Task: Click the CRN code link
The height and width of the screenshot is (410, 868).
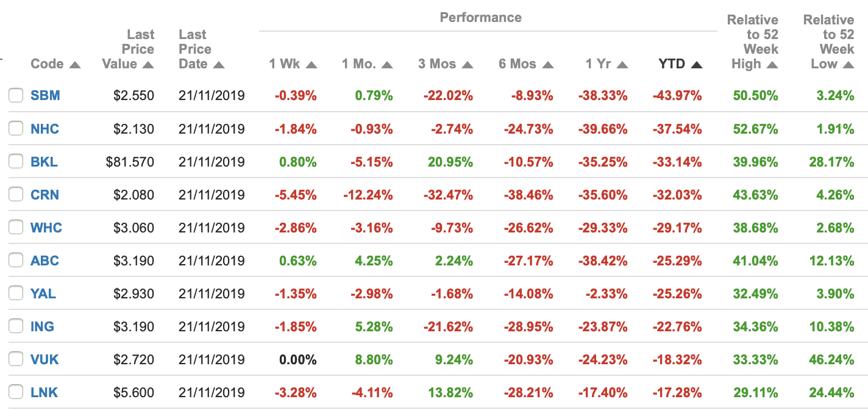Action: (44, 195)
